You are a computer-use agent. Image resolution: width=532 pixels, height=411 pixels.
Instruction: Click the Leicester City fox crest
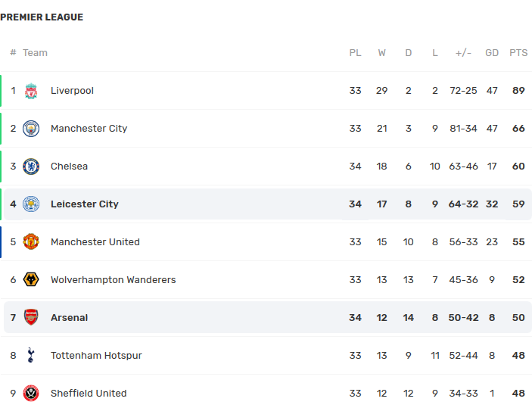point(31,204)
